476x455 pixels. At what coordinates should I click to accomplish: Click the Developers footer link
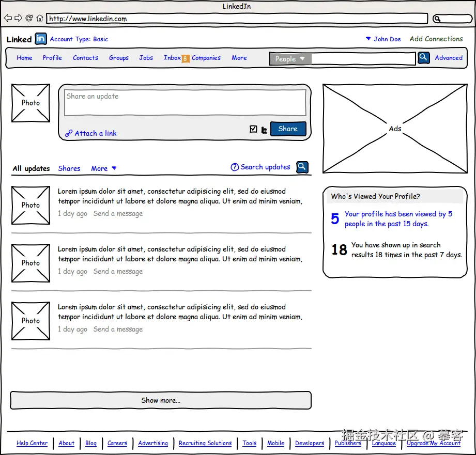(x=310, y=443)
